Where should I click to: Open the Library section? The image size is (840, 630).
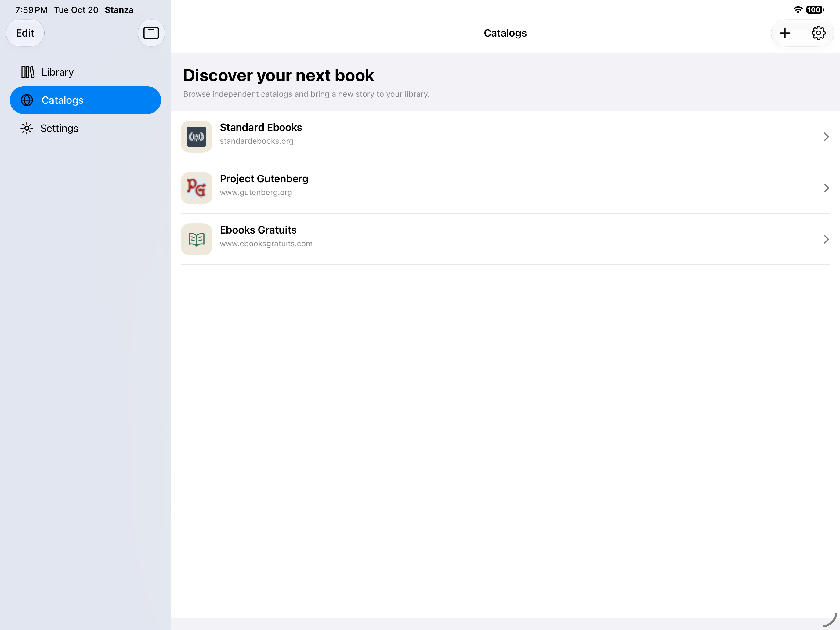[x=85, y=72]
